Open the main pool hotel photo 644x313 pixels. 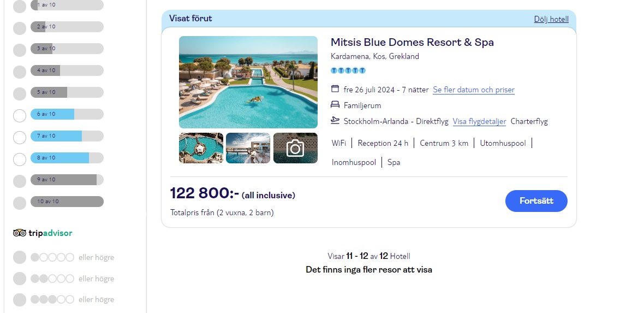(x=248, y=82)
